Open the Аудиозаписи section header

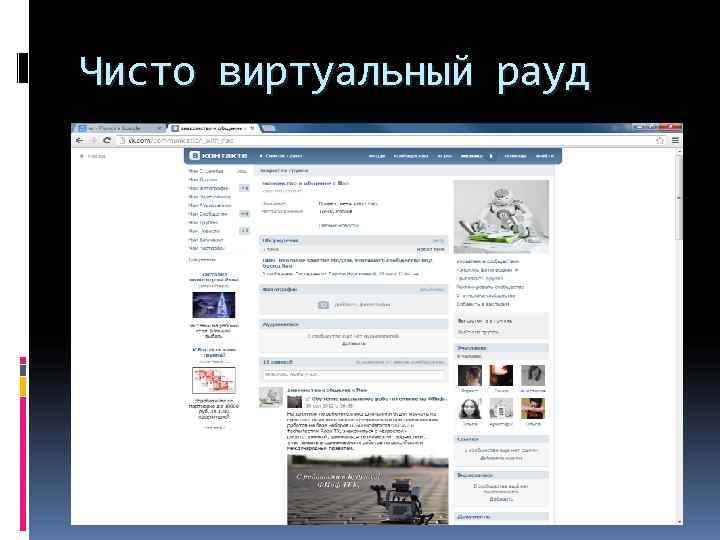(x=353, y=325)
